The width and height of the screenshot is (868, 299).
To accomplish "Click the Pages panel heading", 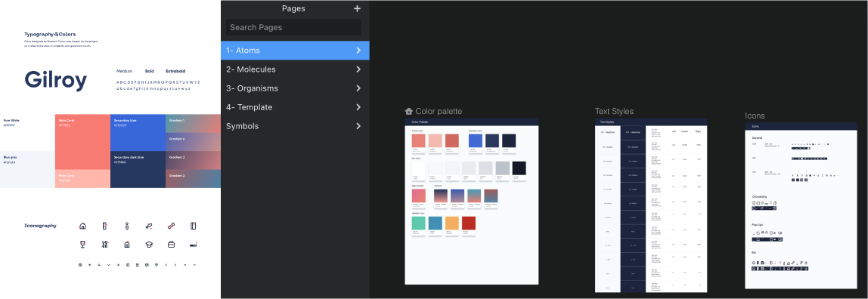I will (293, 8).
